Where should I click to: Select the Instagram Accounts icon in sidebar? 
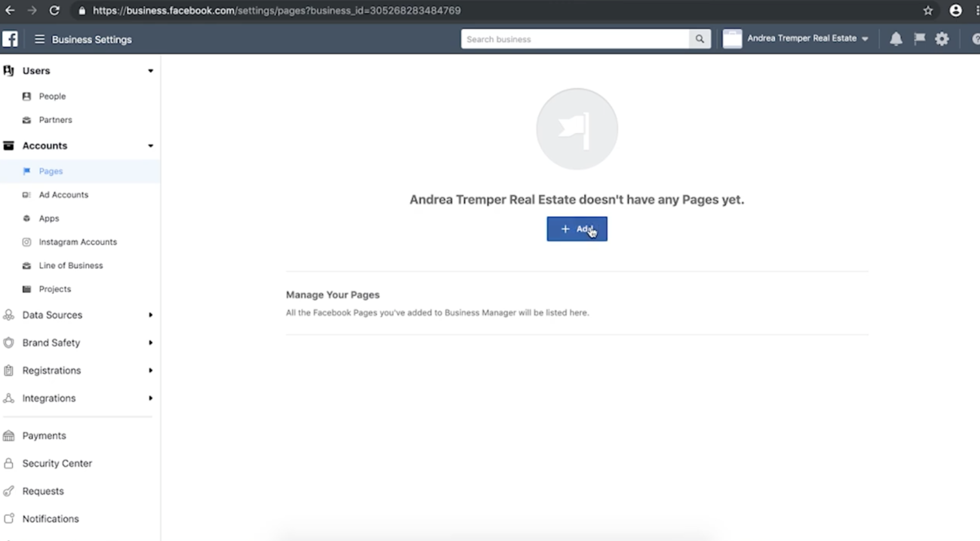click(27, 242)
